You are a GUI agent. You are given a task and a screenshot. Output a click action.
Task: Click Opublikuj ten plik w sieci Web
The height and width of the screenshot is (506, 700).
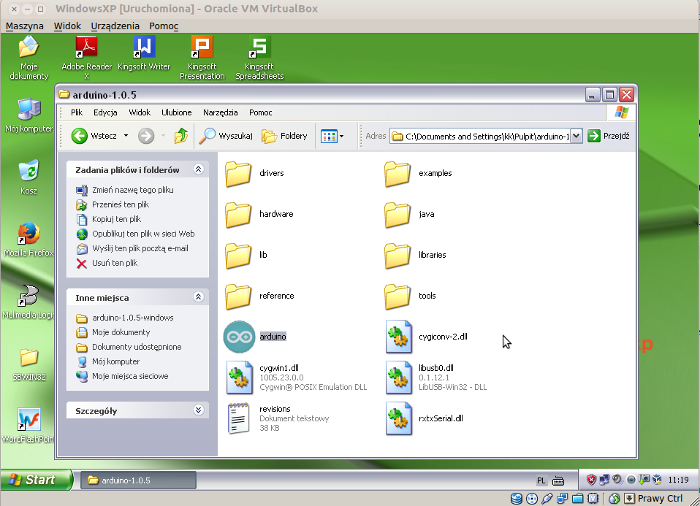143,234
